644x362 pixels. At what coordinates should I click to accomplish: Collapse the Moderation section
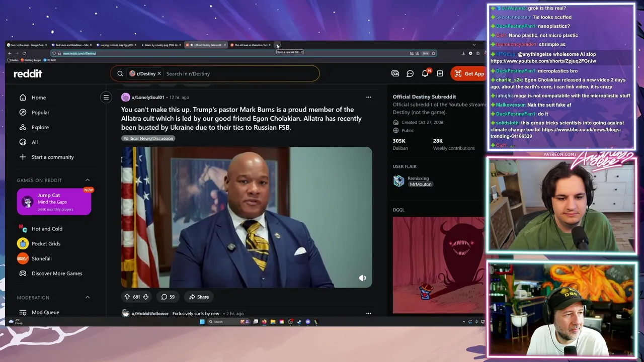pyautogui.click(x=88, y=298)
